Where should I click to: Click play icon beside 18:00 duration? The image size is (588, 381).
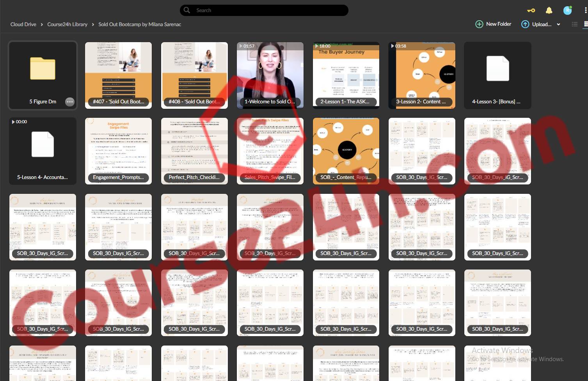point(316,46)
